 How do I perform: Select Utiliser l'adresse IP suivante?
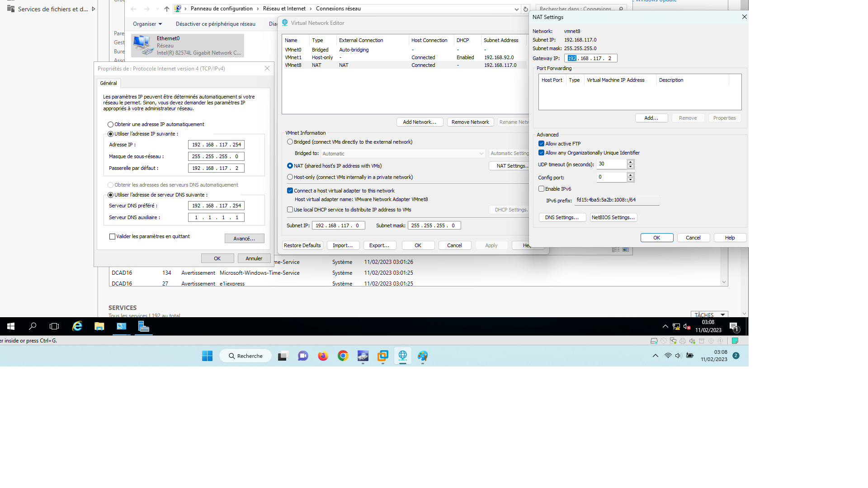(110, 134)
